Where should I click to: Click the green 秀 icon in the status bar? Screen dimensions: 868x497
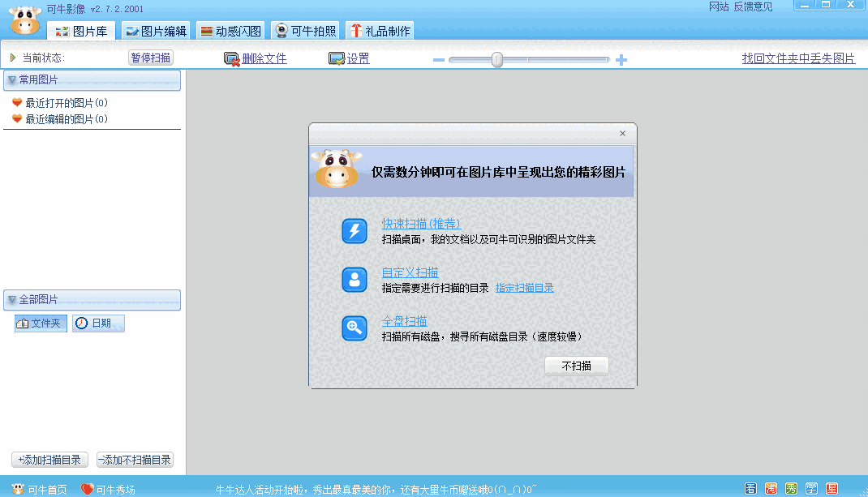coord(791,488)
